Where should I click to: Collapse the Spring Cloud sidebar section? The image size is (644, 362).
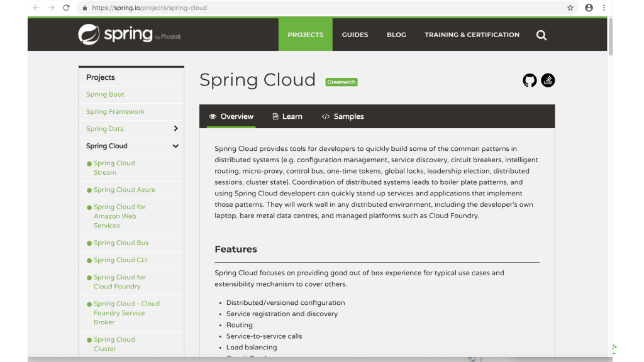175,146
